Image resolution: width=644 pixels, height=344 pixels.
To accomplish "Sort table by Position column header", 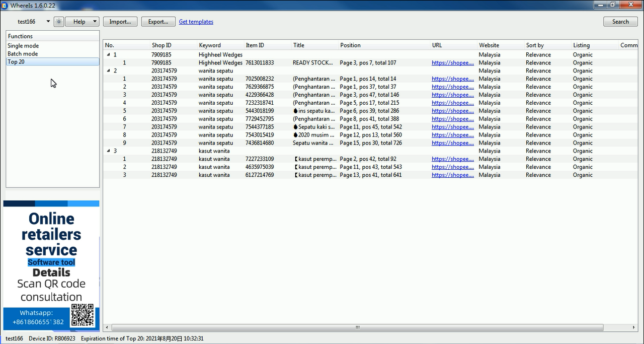I will [350, 45].
